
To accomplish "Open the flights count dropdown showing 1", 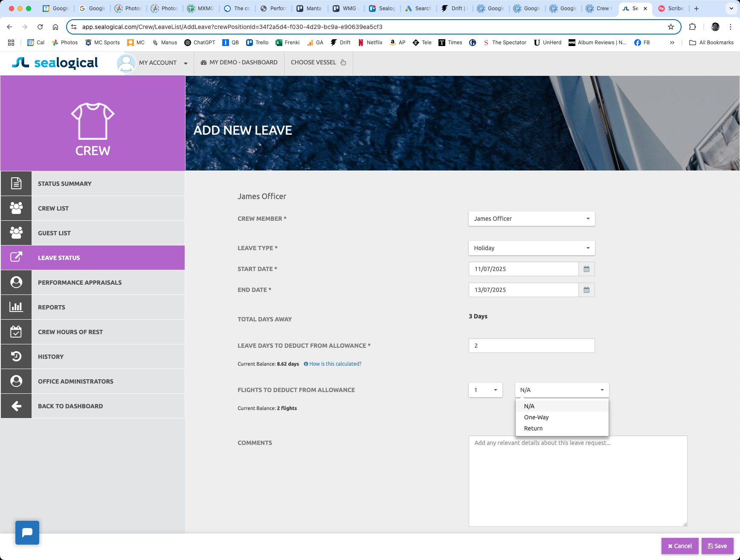I will pyautogui.click(x=485, y=390).
